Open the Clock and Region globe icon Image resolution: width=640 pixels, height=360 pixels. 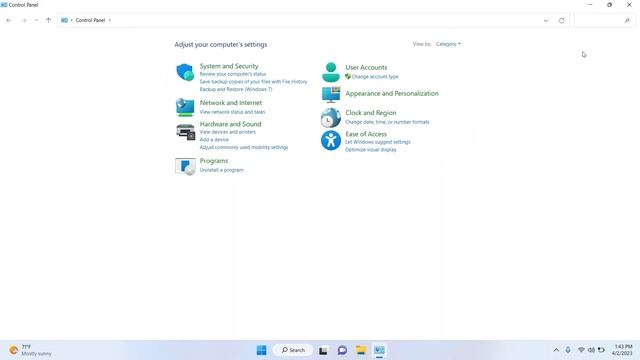(x=331, y=118)
